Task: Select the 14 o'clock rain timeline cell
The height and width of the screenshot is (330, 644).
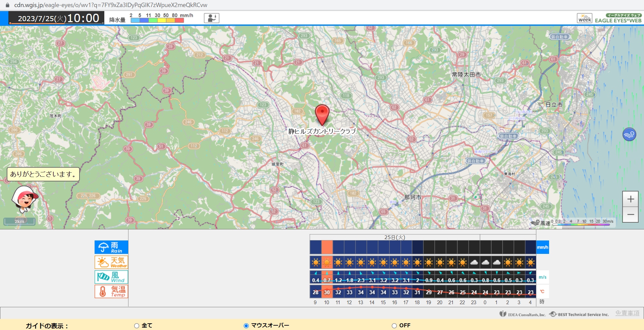Action: click(x=372, y=247)
